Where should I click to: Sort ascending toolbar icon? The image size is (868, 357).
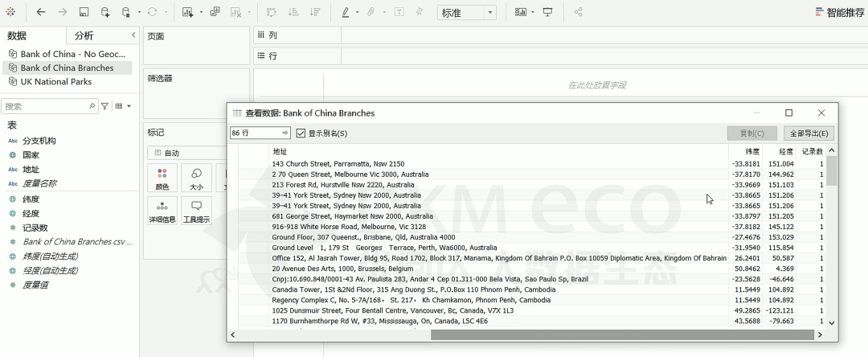[x=294, y=11]
